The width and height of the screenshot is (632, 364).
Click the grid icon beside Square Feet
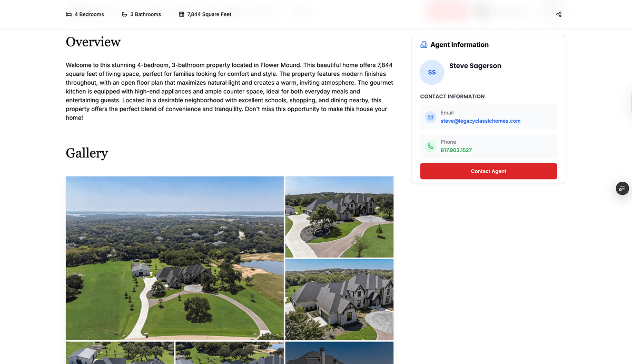click(182, 14)
